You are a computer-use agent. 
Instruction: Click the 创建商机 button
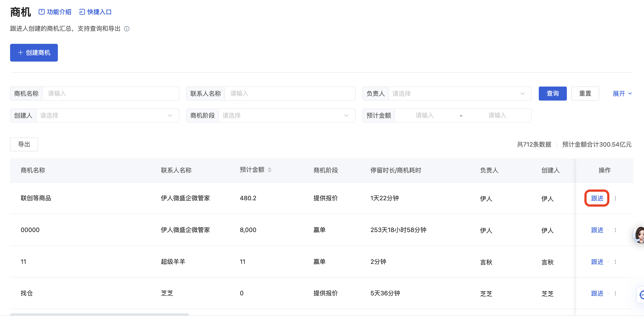[34, 53]
